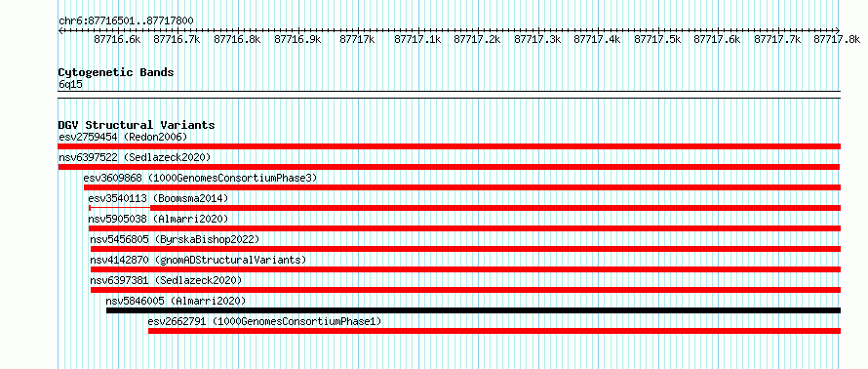Screen dimensions: 868x369
Task: Click the red bar under nsv4142870
Action: [465, 269]
